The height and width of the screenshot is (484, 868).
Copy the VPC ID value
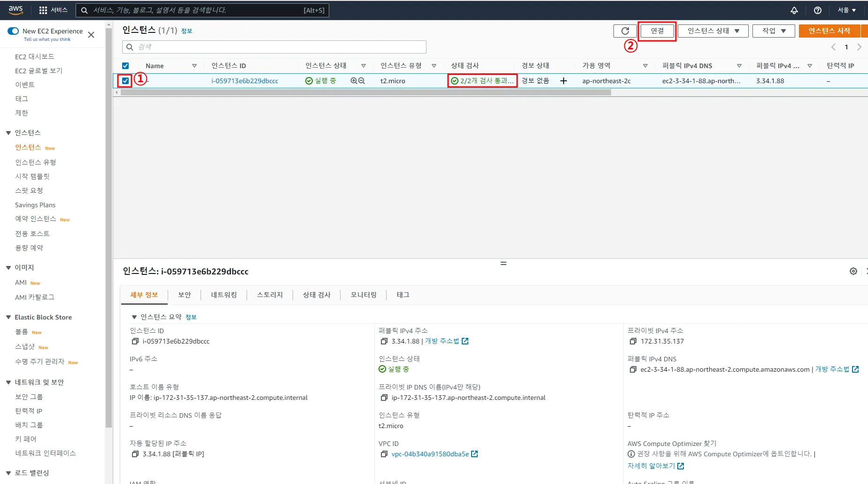coord(384,454)
